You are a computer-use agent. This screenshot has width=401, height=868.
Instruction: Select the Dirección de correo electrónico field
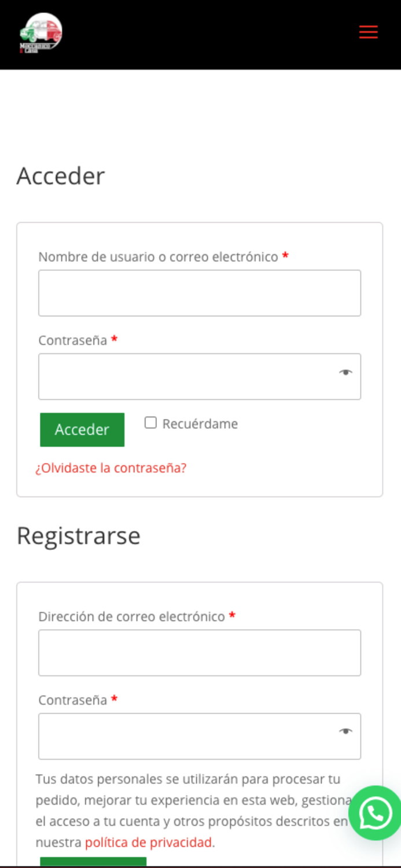point(200,652)
